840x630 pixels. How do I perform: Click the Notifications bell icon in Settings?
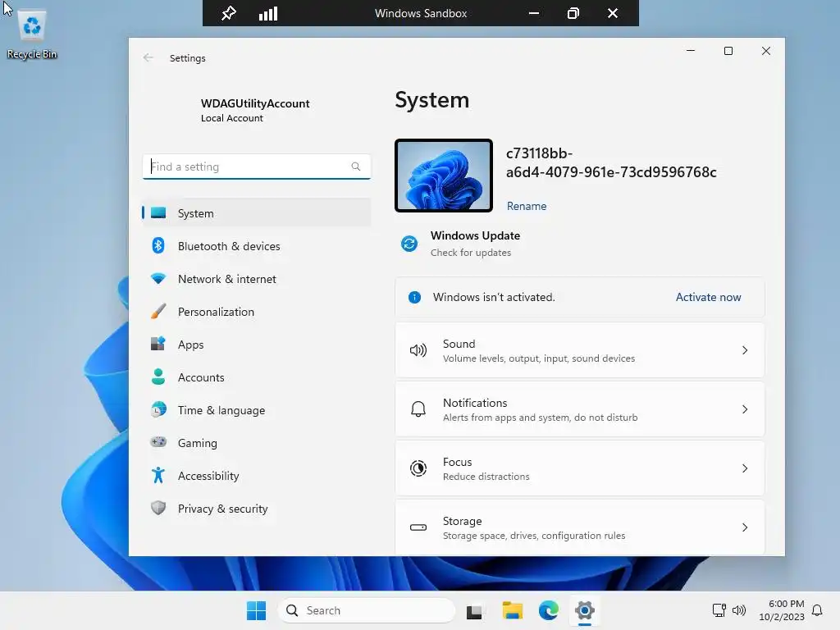pos(418,409)
